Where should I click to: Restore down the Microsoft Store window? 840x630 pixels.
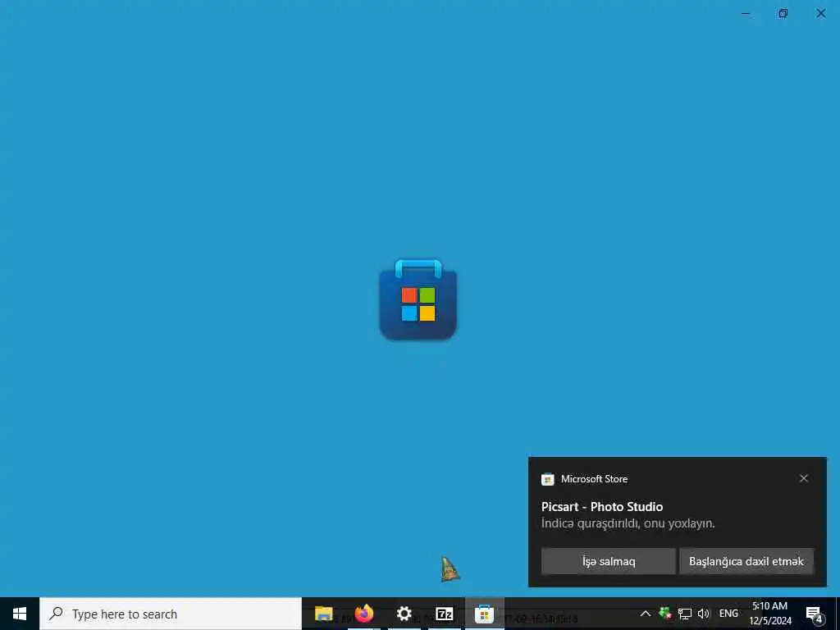(x=783, y=13)
